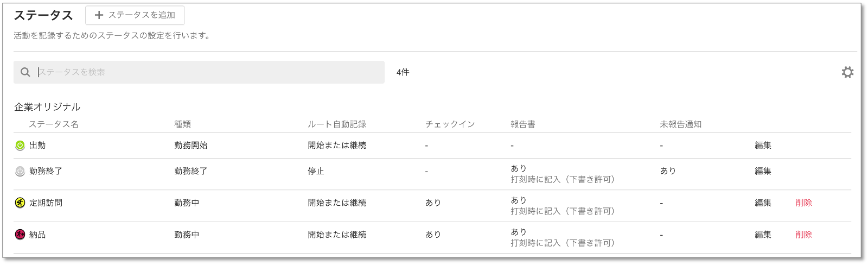Click the magnifier search icon
Image resolution: width=868 pixels, height=265 pixels.
point(25,72)
